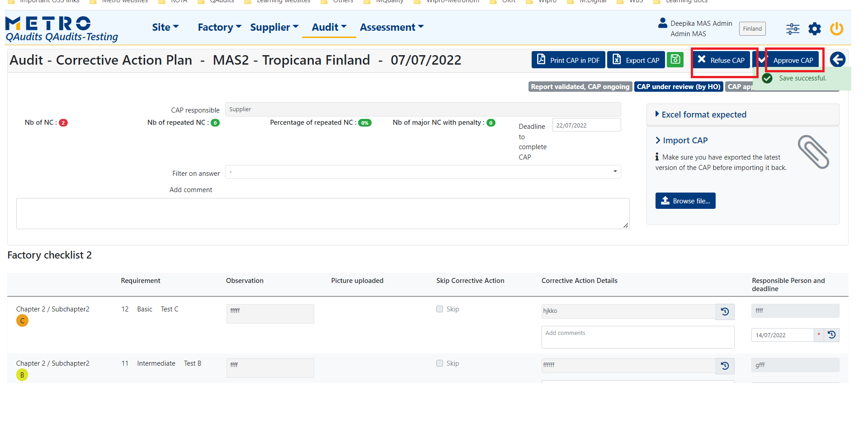Click the Requirement column header
868x438 pixels.
point(140,281)
